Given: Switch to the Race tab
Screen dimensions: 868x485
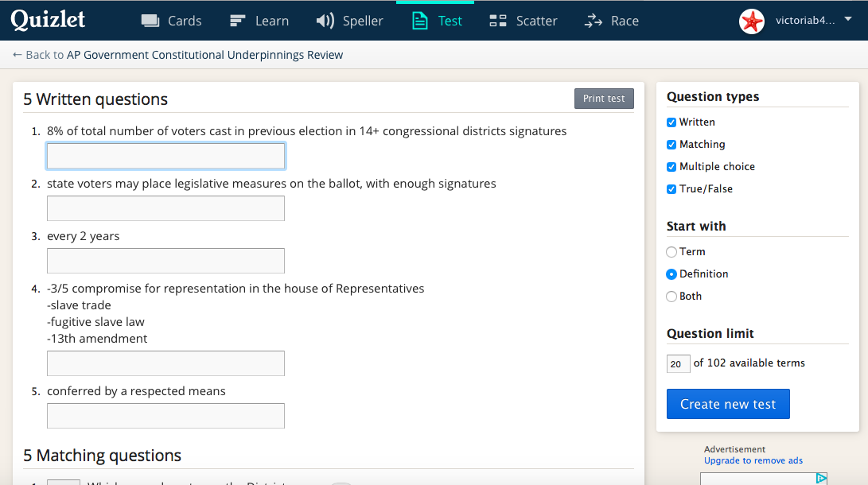Looking at the screenshot, I should 625,21.
